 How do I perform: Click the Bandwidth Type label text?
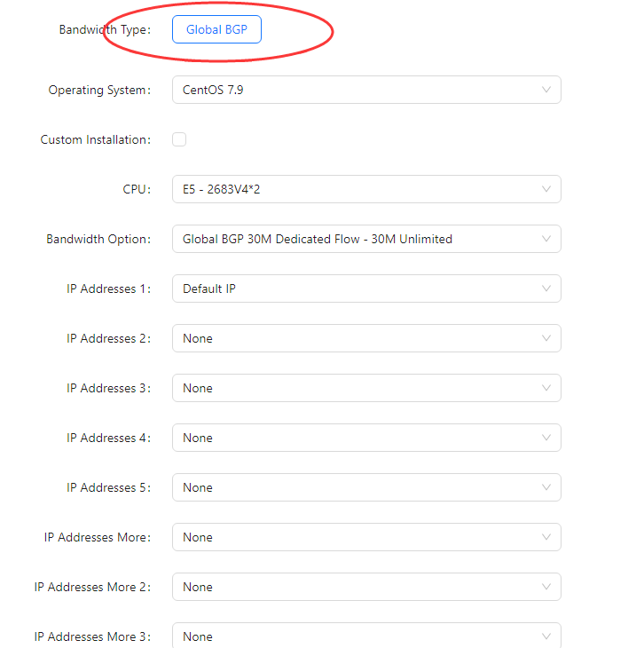[104, 29]
